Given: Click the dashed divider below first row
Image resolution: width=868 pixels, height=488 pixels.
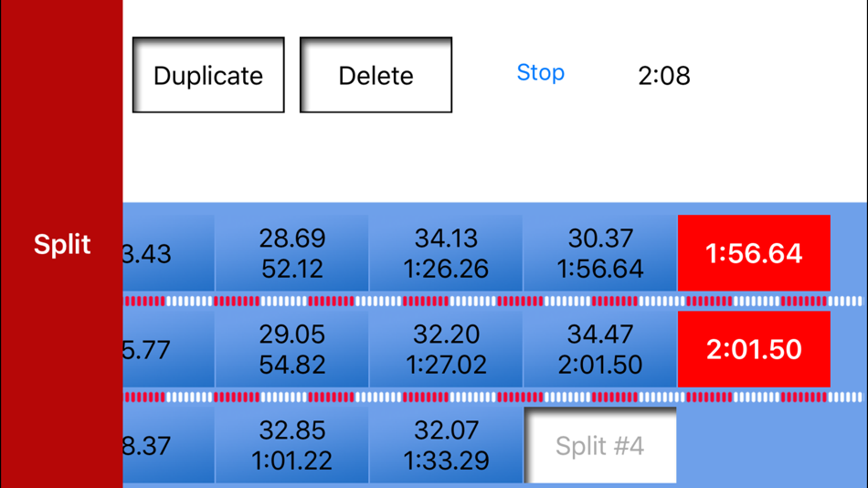Looking at the screenshot, I should [x=493, y=301].
